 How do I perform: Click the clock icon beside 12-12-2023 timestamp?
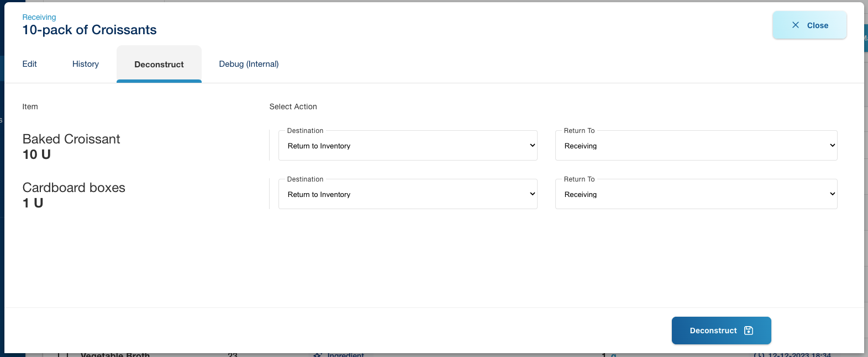[759, 355]
